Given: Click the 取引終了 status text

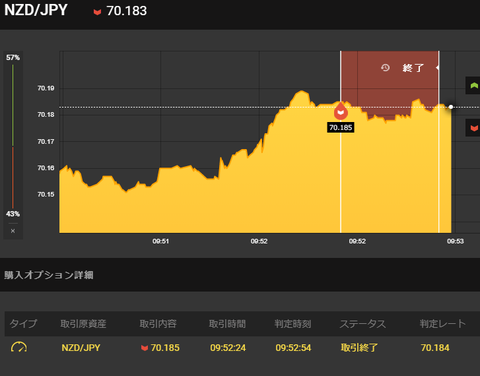Looking at the screenshot, I should coord(359,348).
